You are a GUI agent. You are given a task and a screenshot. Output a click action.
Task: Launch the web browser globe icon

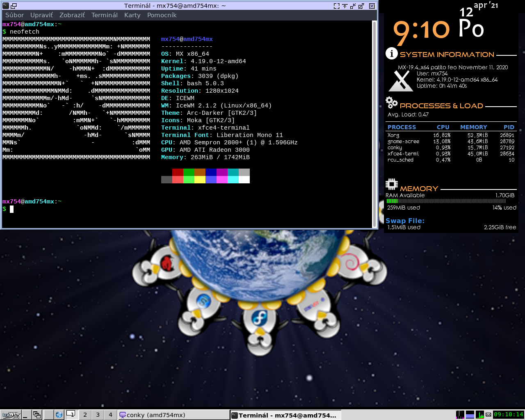pyautogui.click(x=59, y=415)
